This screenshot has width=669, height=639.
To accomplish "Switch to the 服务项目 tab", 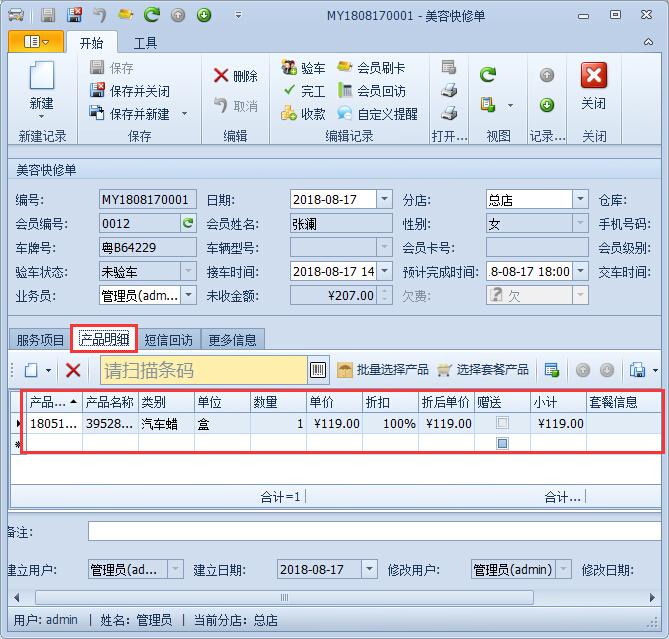I will pyautogui.click(x=40, y=340).
